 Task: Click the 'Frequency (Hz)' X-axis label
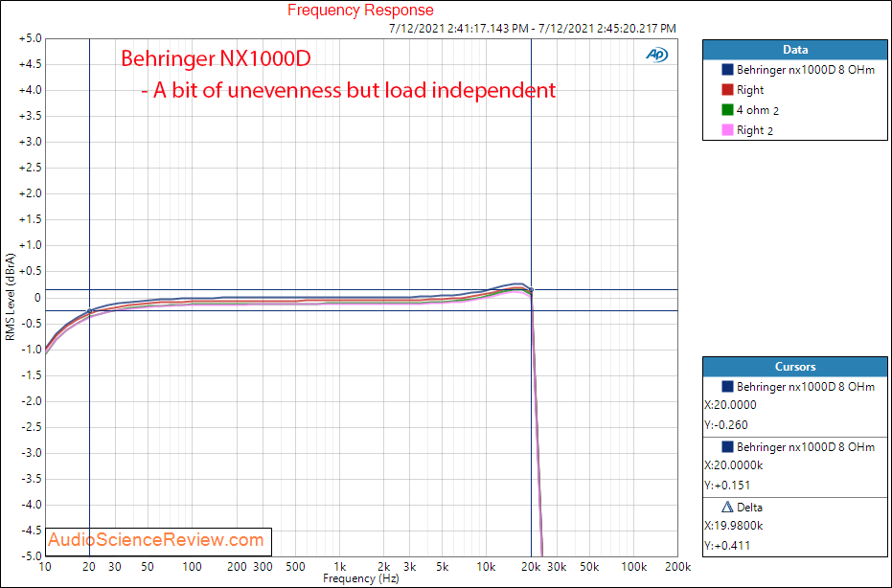[361, 578]
